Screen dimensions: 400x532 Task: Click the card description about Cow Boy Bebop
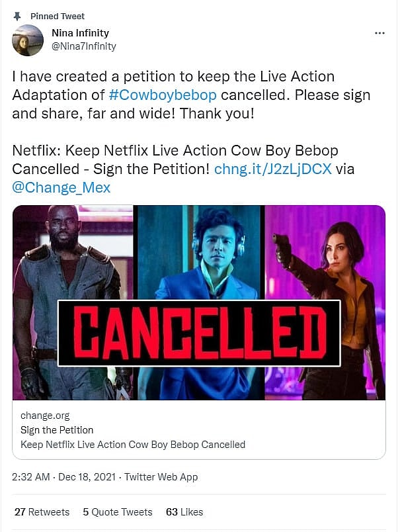point(133,445)
